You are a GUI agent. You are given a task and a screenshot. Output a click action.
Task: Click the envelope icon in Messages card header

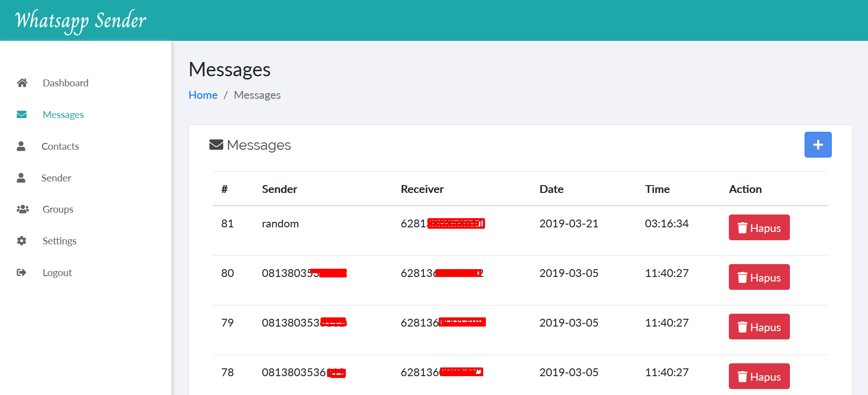pos(216,145)
